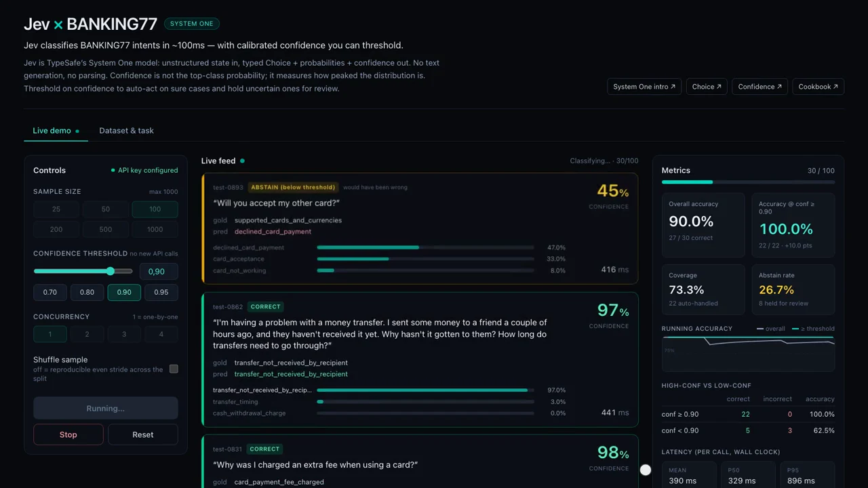Choose the 0.80 threshold preset

pos(87,293)
